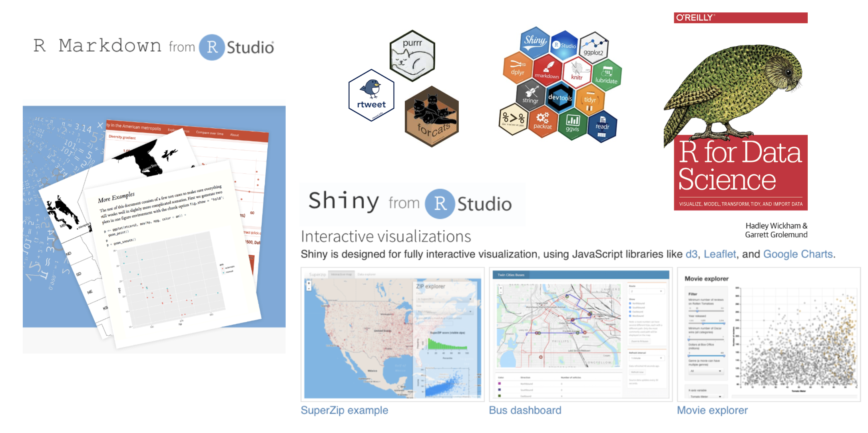868x433 pixels.
Task: Click the lubridate hexagon icon
Action: point(606,75)
